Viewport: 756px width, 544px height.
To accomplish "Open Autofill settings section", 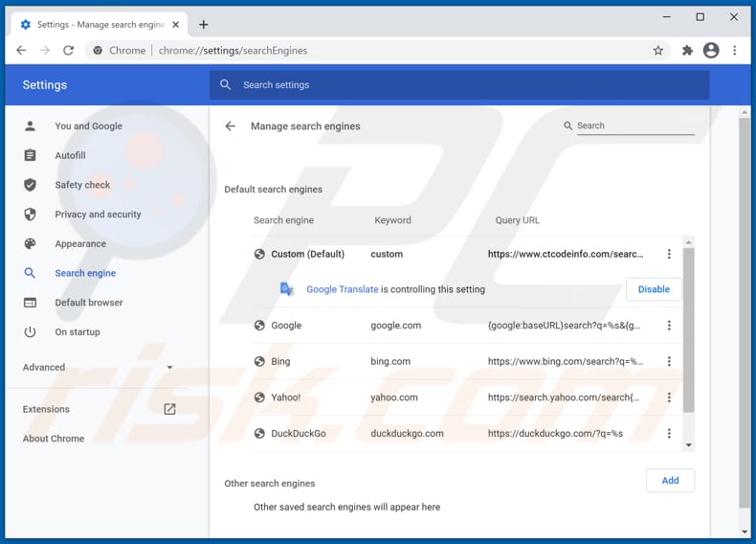I will [71, 155].
